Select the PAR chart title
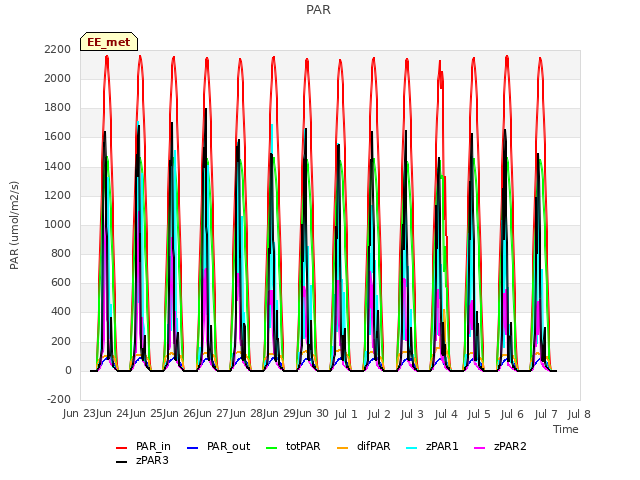Image resolution: width=640 pixels, height=480 pixels. 318,9
